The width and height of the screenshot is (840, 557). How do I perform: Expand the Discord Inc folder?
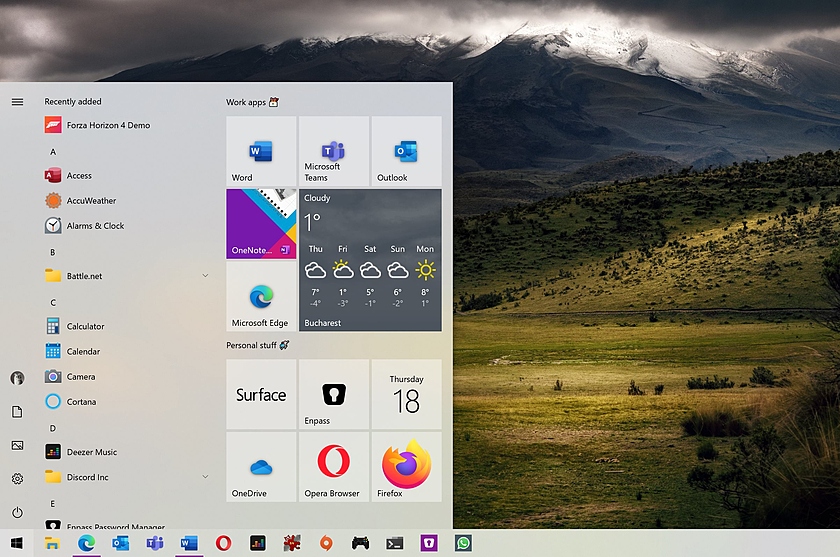click(x=205, y=477)
